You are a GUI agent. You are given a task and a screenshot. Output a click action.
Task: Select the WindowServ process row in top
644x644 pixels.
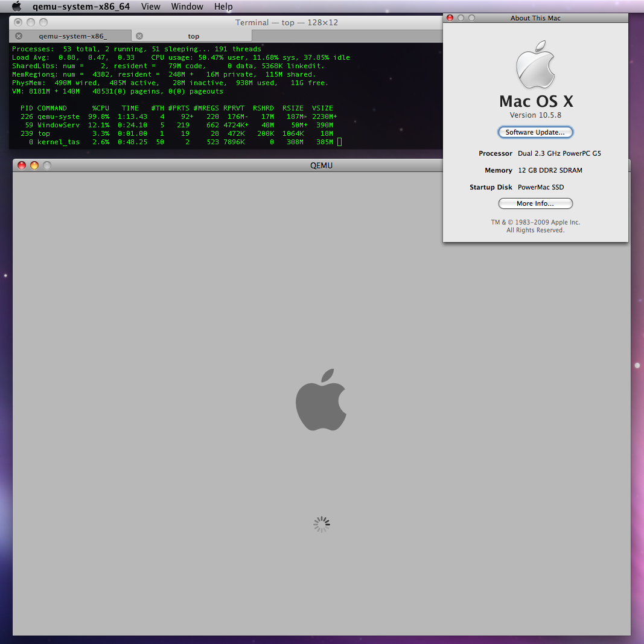coord(176,126)
